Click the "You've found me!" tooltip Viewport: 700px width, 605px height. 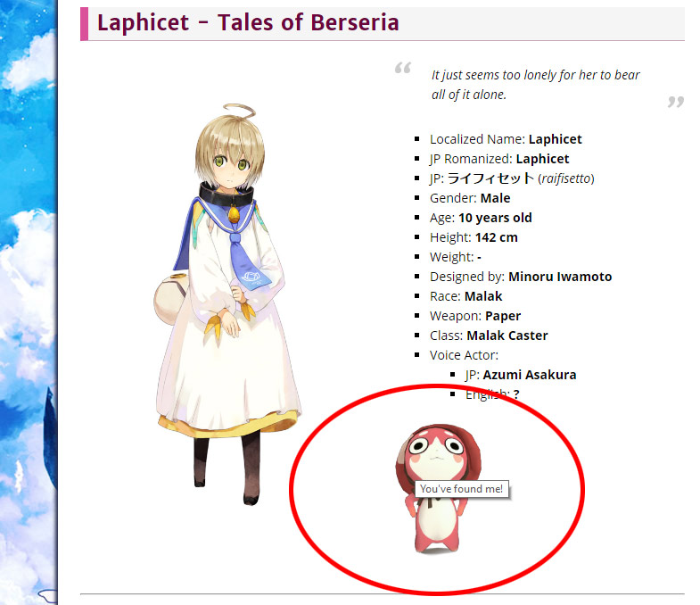point(462,489)
